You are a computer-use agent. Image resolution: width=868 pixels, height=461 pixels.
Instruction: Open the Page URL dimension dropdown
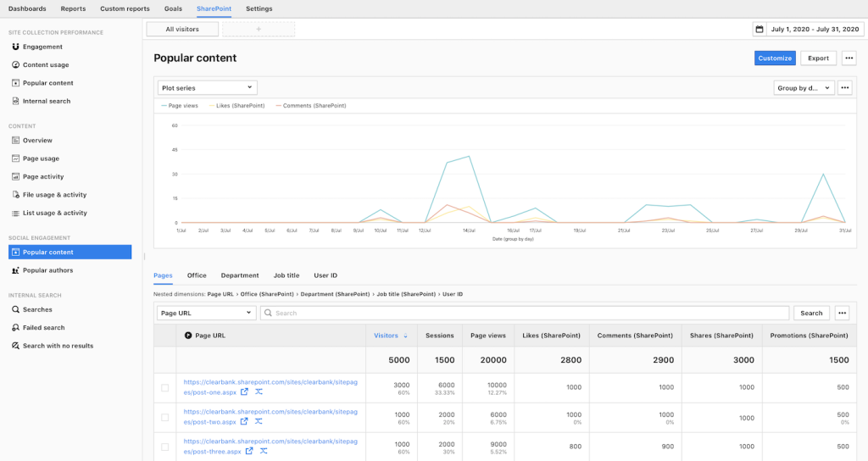point(207,314)
